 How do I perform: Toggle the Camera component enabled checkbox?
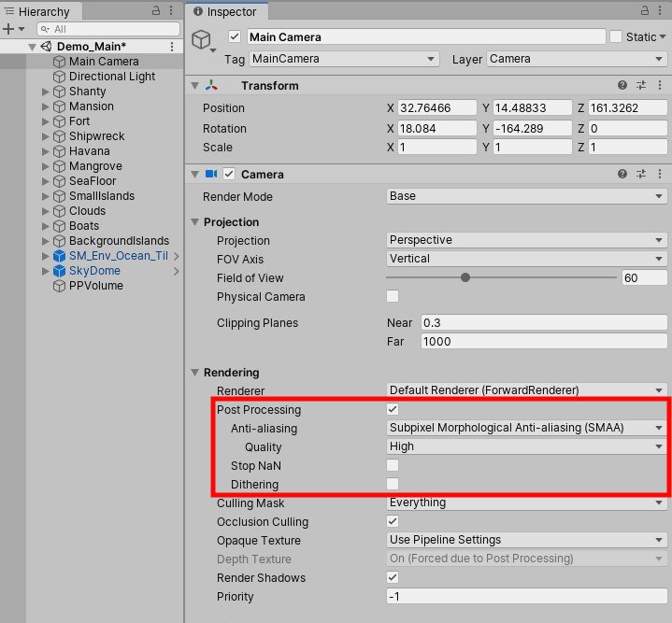coord(229,174)
